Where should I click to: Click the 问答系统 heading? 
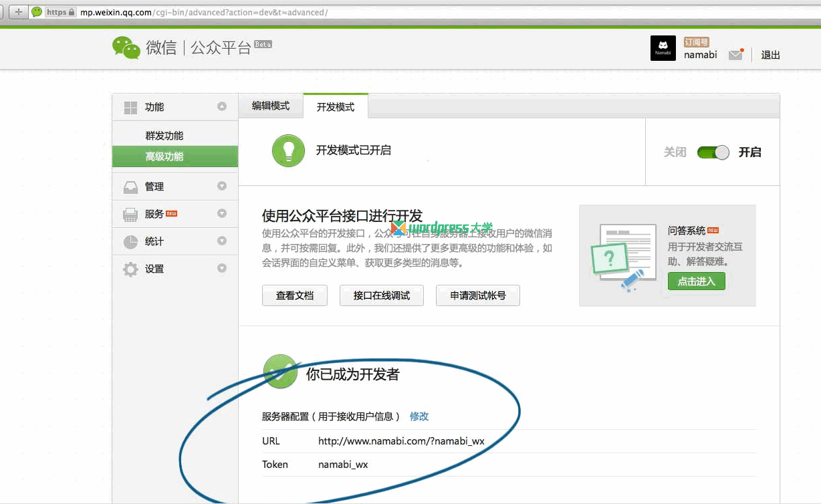point(687,231)
